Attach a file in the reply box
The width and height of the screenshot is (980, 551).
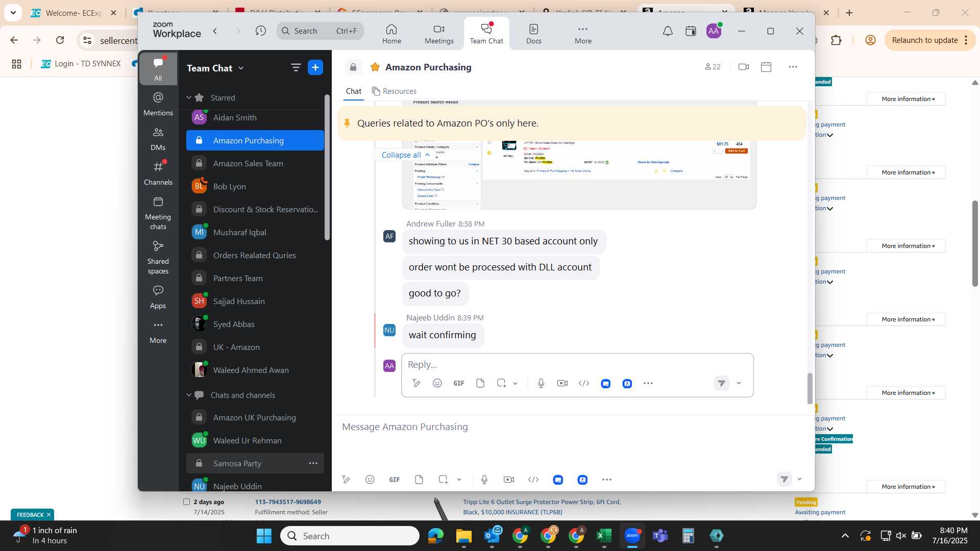pos(480,383)
